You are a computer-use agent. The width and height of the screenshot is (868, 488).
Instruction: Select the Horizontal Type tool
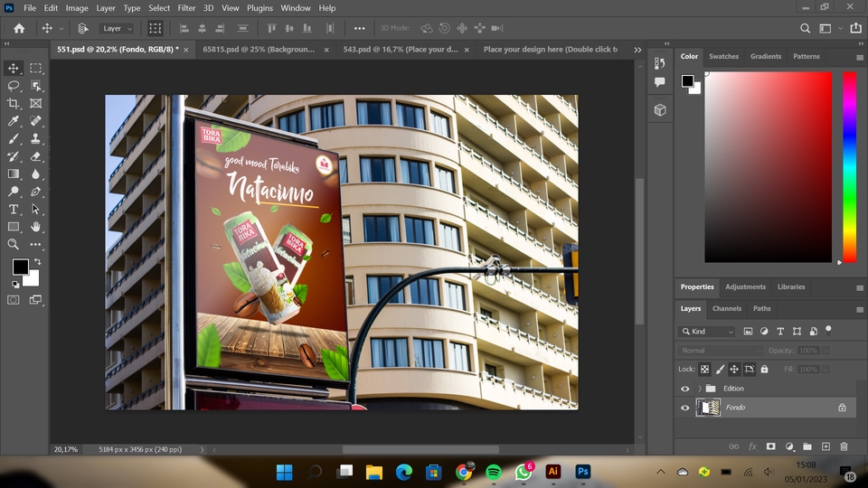[x=14, y=209]
